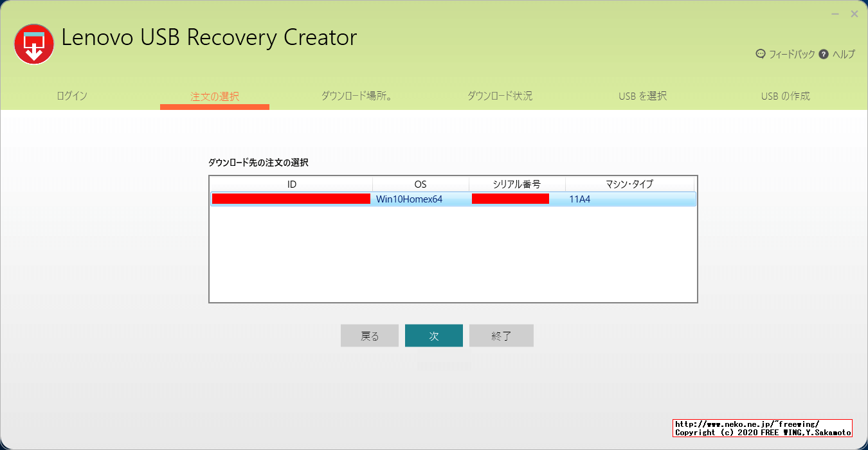Click the 終了 exit button
The width and height of the screenshot is (868, 450).
pyautogui.click(x=502, y=336)
